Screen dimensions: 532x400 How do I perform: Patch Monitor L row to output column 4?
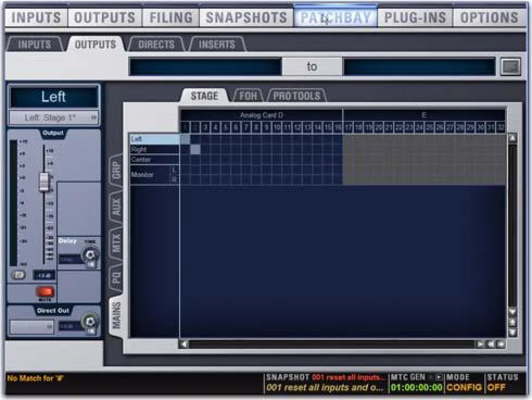click(x=216, y=170)
